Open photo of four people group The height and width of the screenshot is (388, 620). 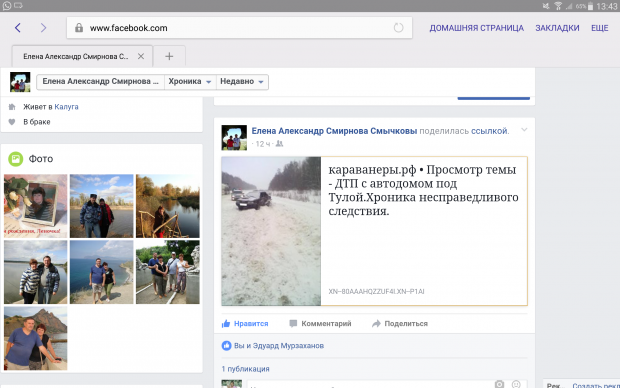click(168, 272)
